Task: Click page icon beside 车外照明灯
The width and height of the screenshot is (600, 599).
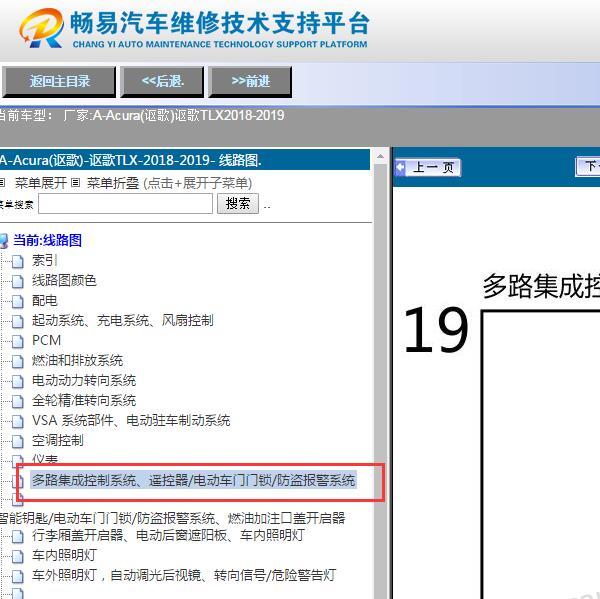Action: click(x=17, y=576)
